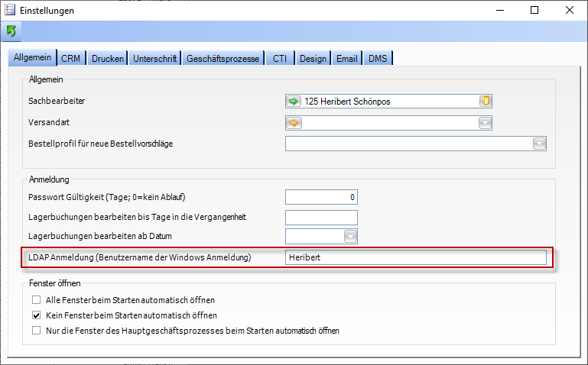Click green arrow icon beside Sachbearbeiter field
This screenshot has height=365, width=588.
click(x=294, y=101)
